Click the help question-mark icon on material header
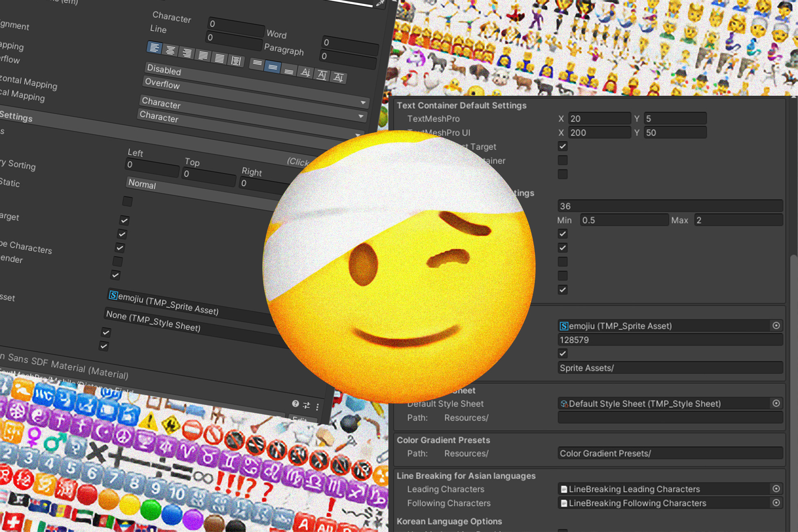The width and height of the screenshot is (798, 532). [295, 404]
